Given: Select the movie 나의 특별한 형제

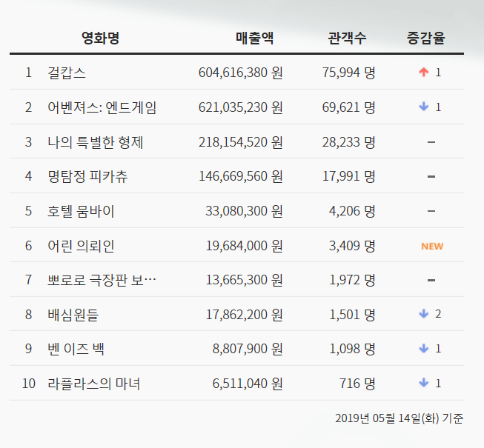Looking at the screenshot, I should click(95, 142).
